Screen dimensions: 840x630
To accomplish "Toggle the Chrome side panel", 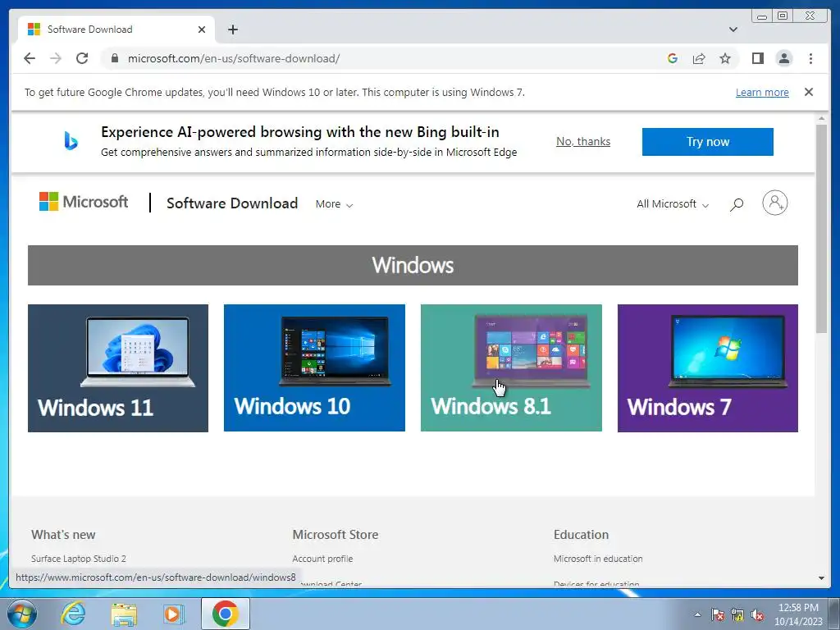I will (757, 58).
